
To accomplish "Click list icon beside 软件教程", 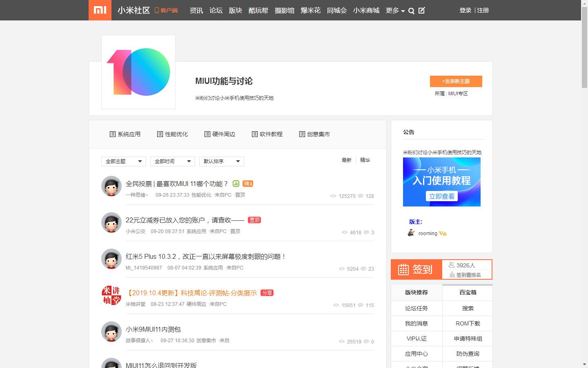I will [254, 134].
